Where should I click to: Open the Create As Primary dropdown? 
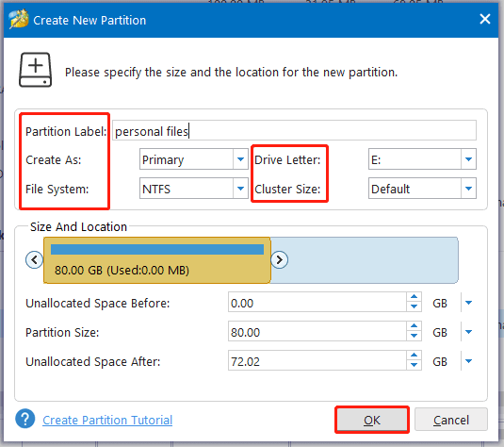(194, 159)
